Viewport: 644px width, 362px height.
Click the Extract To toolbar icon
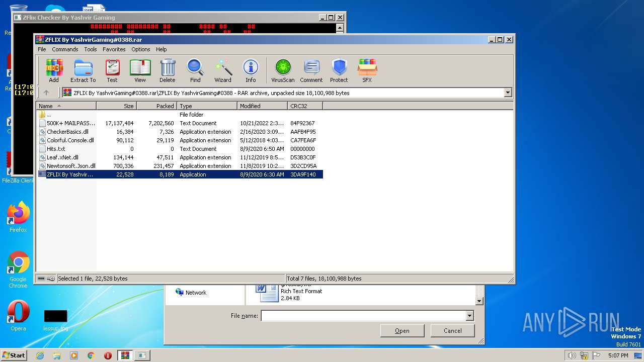[x=83, y=70]
